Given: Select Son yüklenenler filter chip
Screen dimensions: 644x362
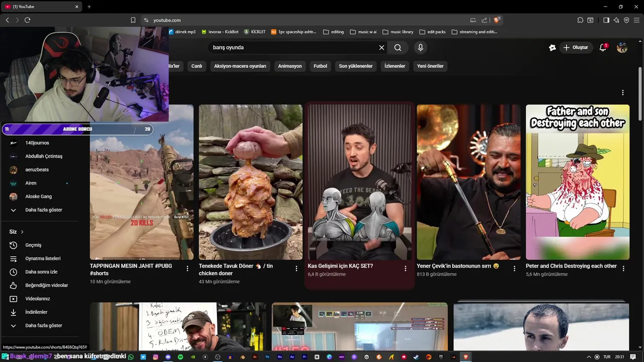Looking at the screenshot, I should coord(356,66).
